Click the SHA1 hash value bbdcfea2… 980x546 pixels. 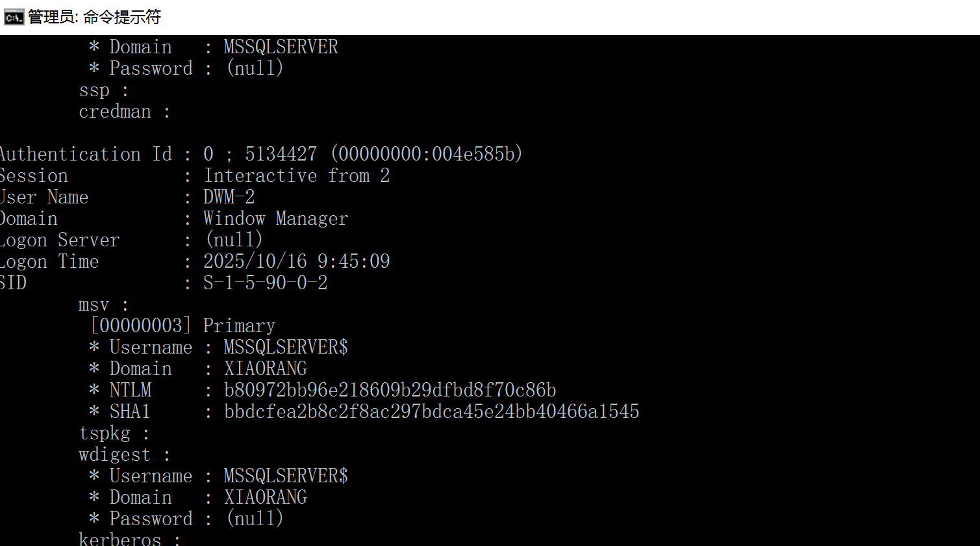(431, 411)
